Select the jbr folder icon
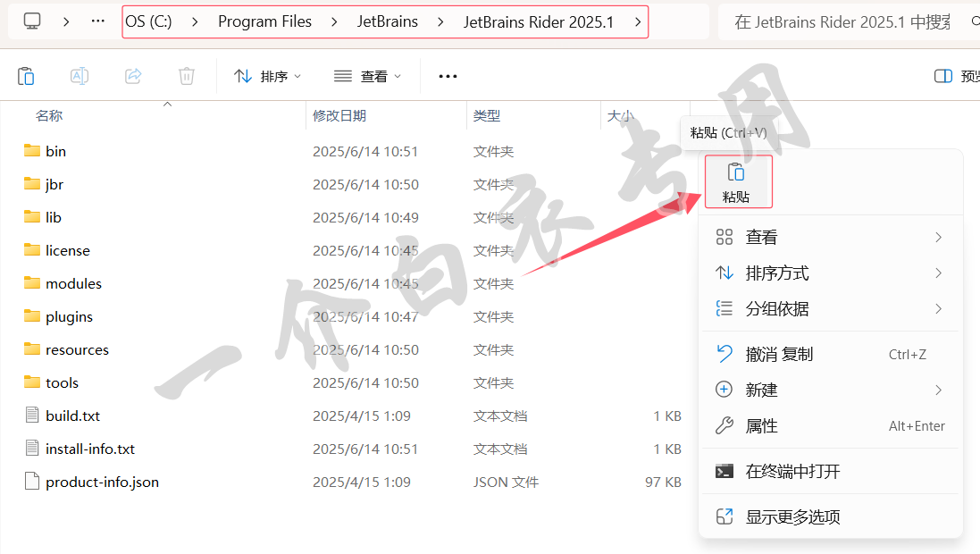 (x=32, y=184)
